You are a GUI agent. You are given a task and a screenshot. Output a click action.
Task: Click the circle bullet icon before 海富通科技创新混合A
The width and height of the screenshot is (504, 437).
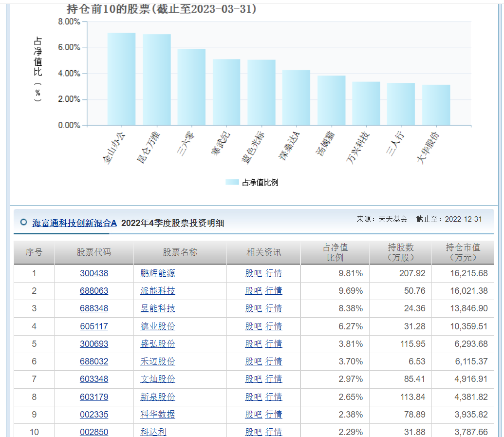[23, 222]
